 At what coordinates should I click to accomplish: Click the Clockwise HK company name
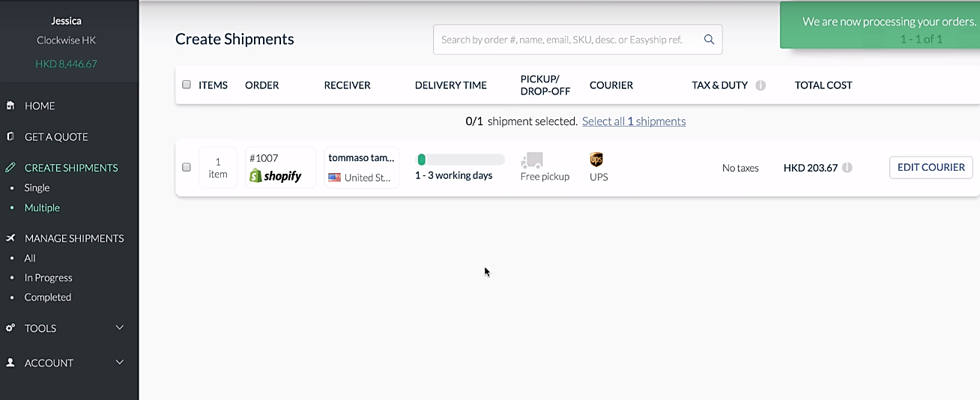67,40
